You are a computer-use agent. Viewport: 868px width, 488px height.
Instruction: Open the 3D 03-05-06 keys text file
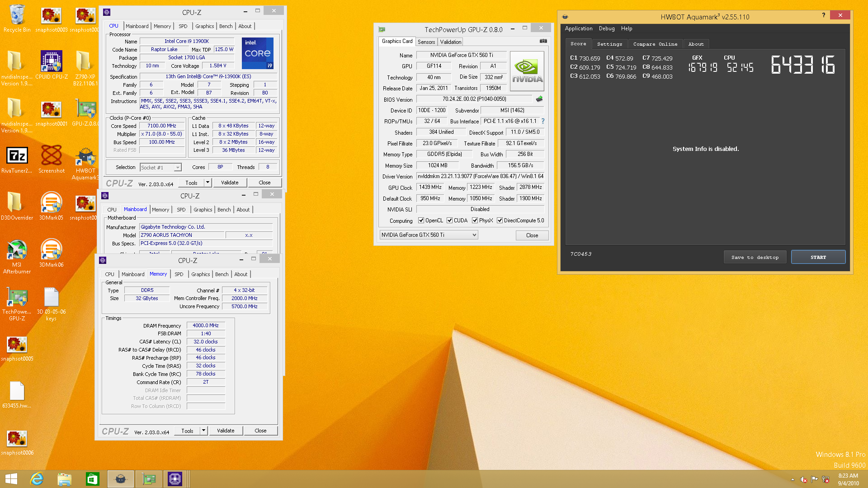coord(52,304)
